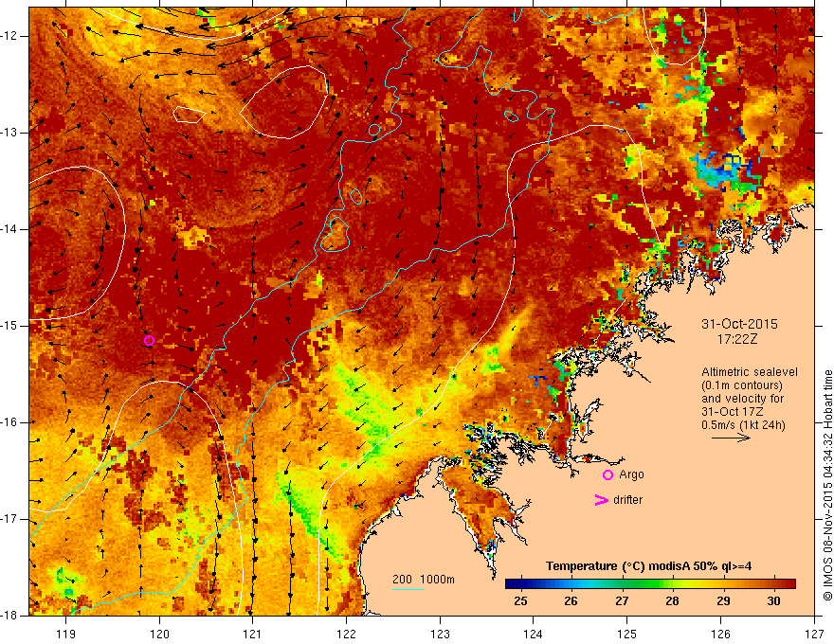Click the Argo legend circle symbol
This screenshot has height=644, width=834.
pyautogui.click(x=607, y=475)
